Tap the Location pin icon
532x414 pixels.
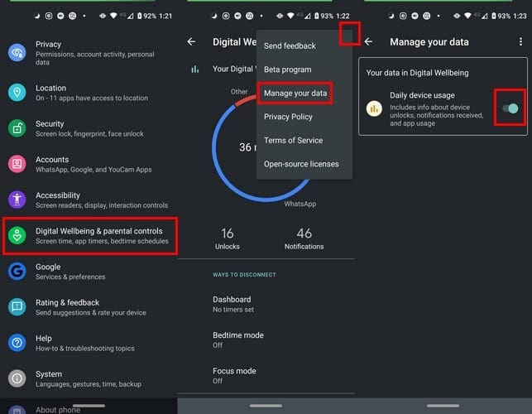[17, 92]
